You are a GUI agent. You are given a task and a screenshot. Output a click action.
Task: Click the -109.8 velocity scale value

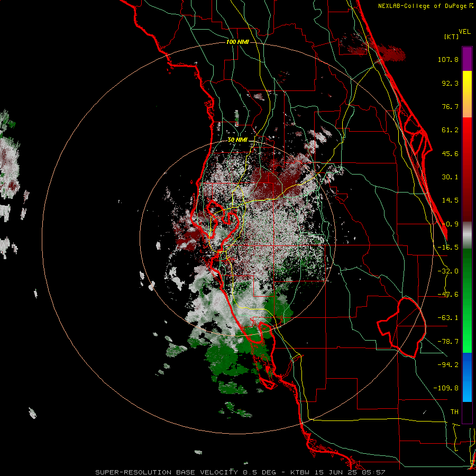click(x=446, y=388)
